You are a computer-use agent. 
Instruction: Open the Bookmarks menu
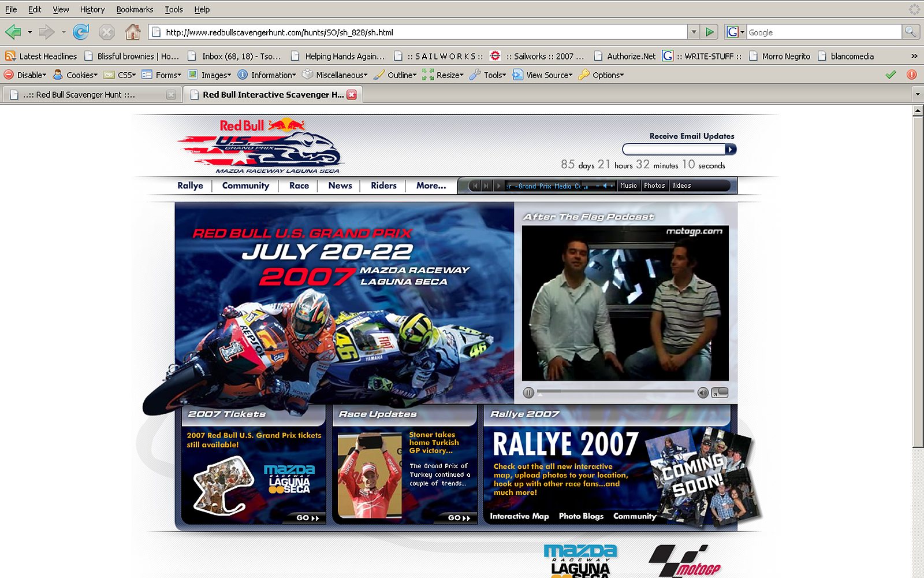(135, 9)
